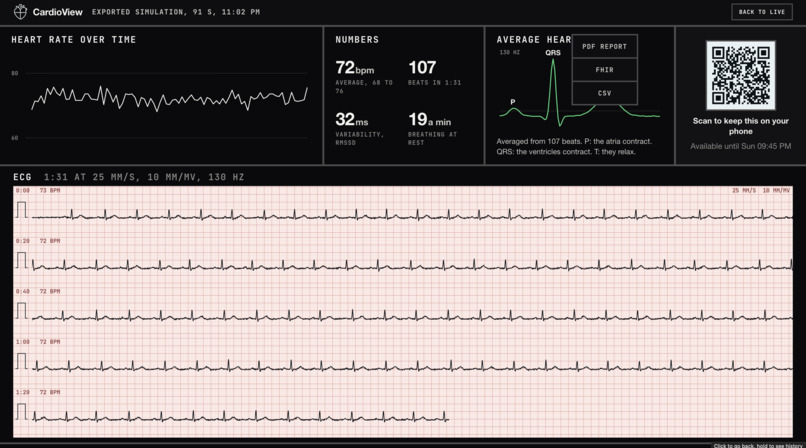
Task: Click the QRS label on the average beat
Action: (553, 52)
